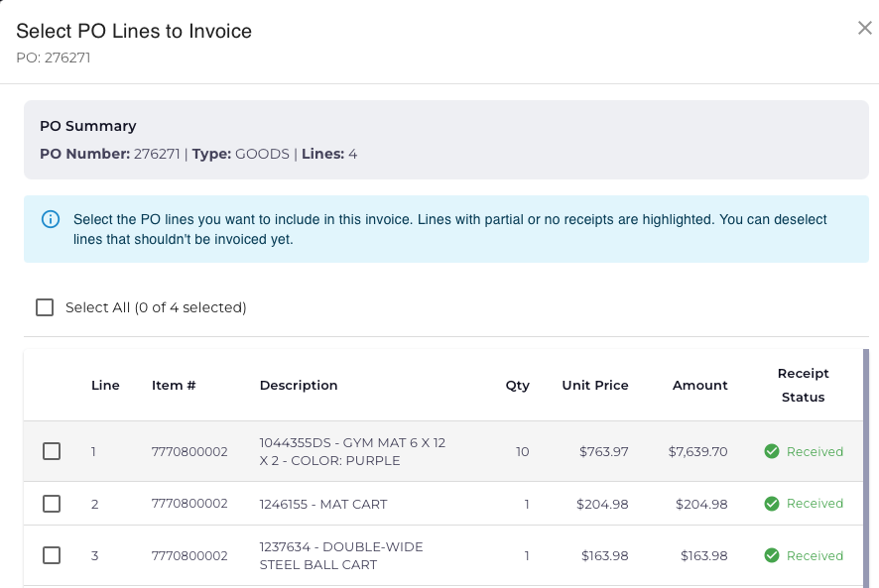Click the $7,639.70 amount cell
This screenshot has height=588, width=879.
tap(697, 452)
